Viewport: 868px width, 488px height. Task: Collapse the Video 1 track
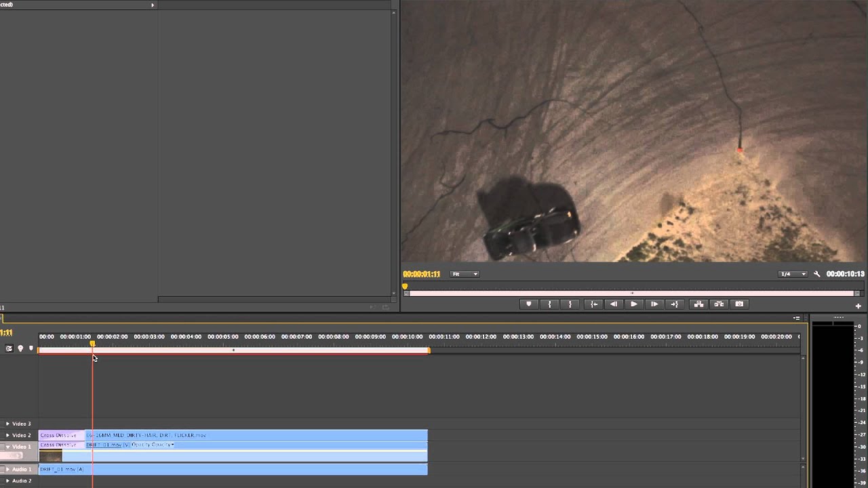[x=7, y=447]
